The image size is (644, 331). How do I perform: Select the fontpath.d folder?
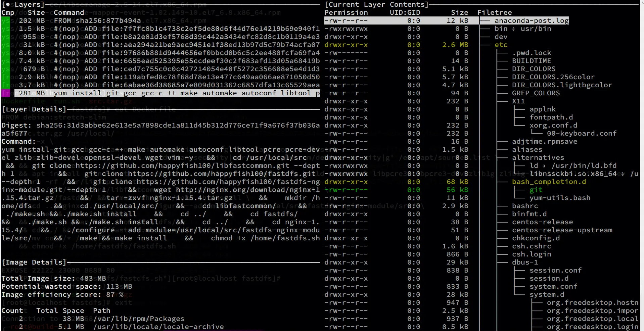(551, 117)
